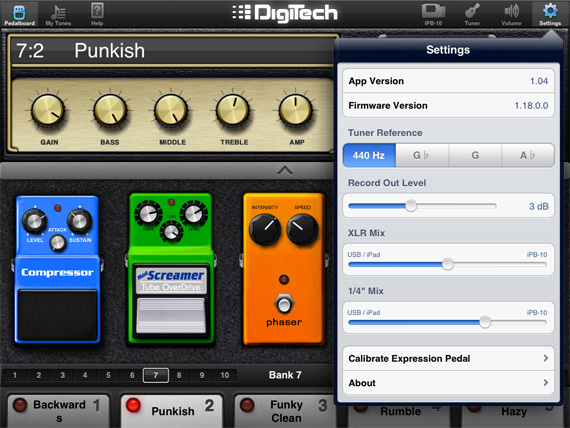Adjust XLR Mix slider
This screenshot has height=428, width=570.
(448, 264)
